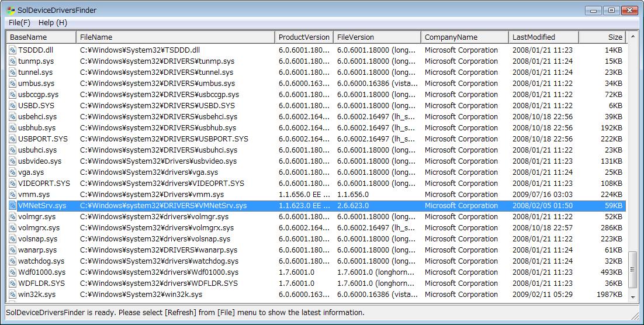The height and width of the screenshot is (325, 644).
Task: Click Wdf01000.sys product version 1.7.6001.0
Action: coord(296,272)
